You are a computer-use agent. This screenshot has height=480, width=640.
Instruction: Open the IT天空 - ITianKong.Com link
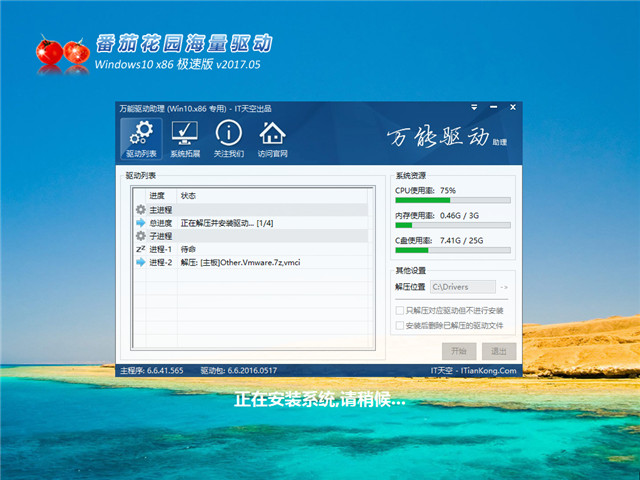click(473, 371)
